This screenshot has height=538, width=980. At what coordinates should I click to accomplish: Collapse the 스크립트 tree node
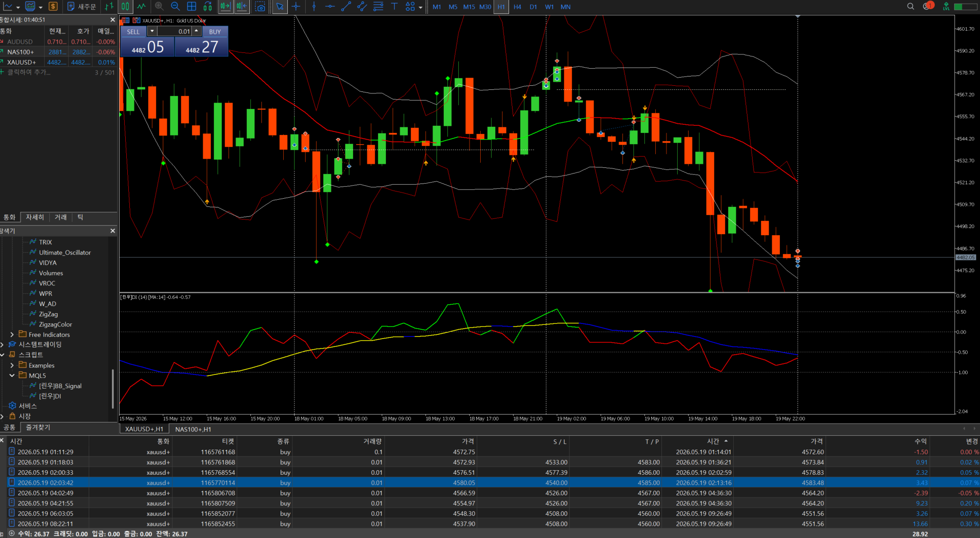click(2, 355)
